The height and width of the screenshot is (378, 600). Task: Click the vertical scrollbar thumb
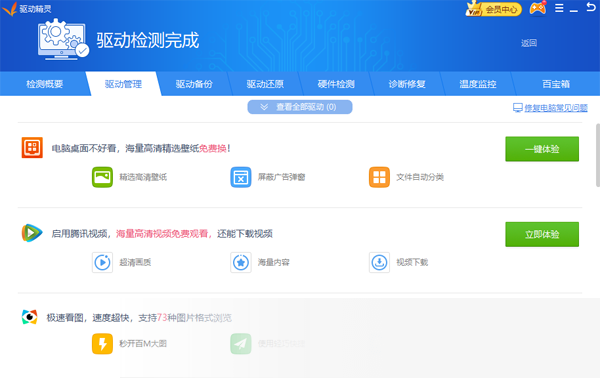[597, 155]
